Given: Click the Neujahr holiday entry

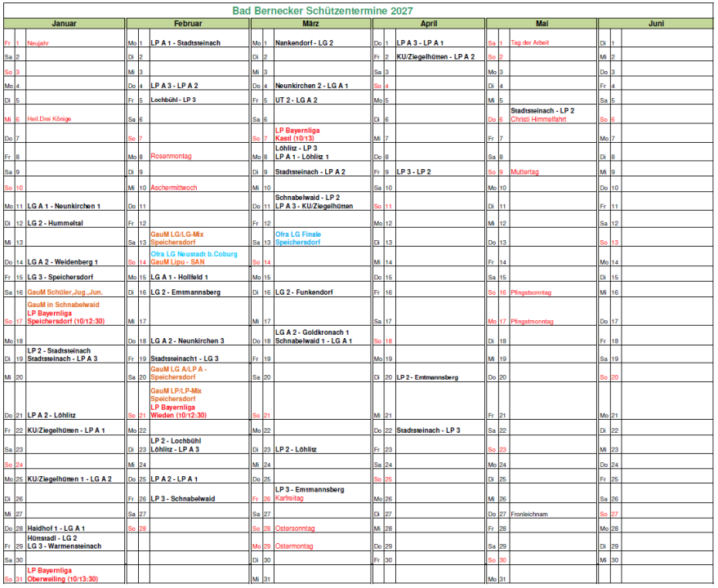Looking at the screenshot, I should (38, 43).
